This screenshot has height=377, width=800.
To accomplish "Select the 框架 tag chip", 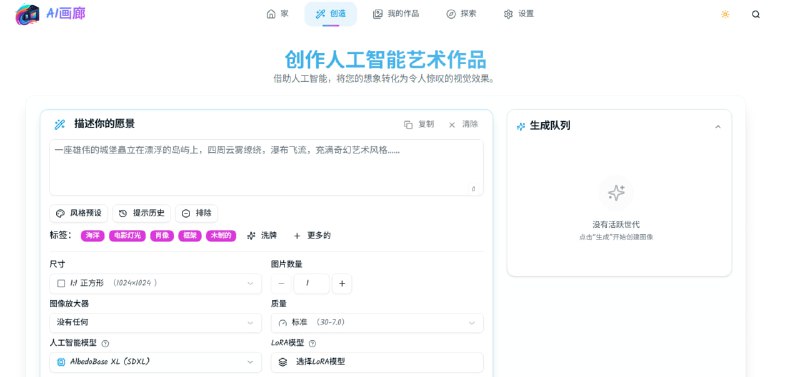I will tap(190, 236).
